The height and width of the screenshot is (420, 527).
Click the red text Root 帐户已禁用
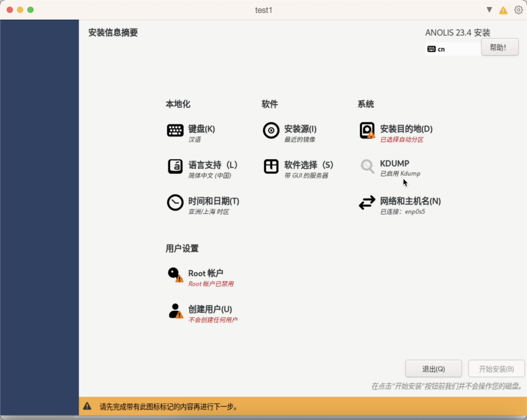click(x=211, y=284)
